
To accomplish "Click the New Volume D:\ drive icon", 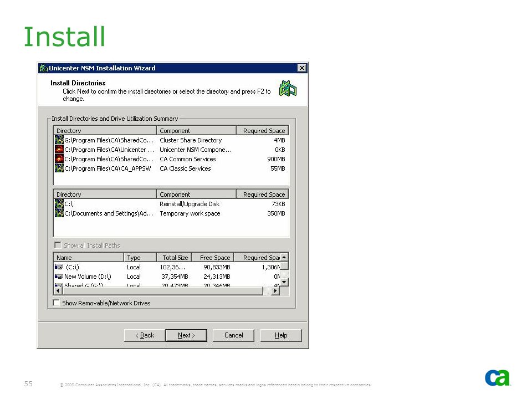I will [59, 277].
